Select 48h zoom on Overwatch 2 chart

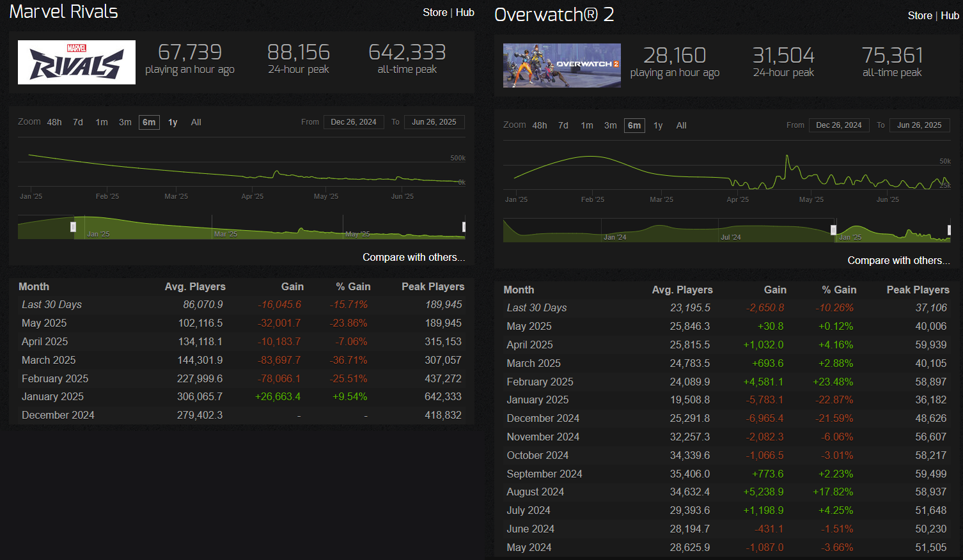[x=540, y=125]
